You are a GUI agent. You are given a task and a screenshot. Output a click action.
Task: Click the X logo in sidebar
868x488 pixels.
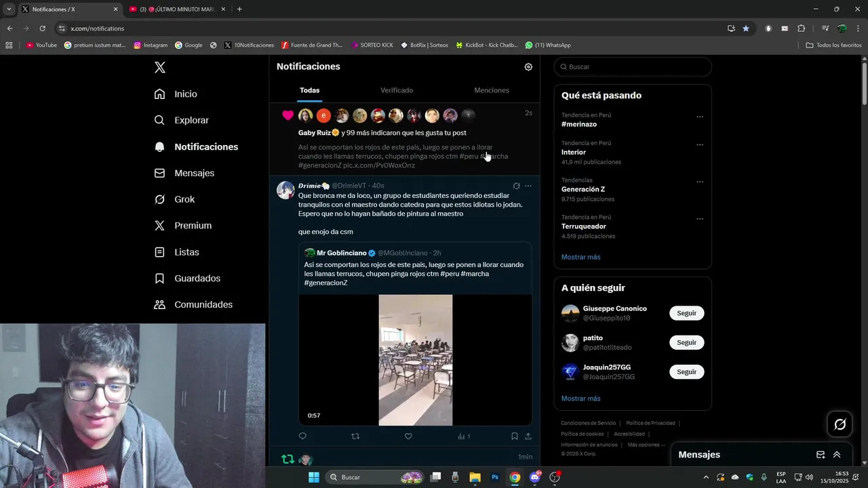coord(159,67)
